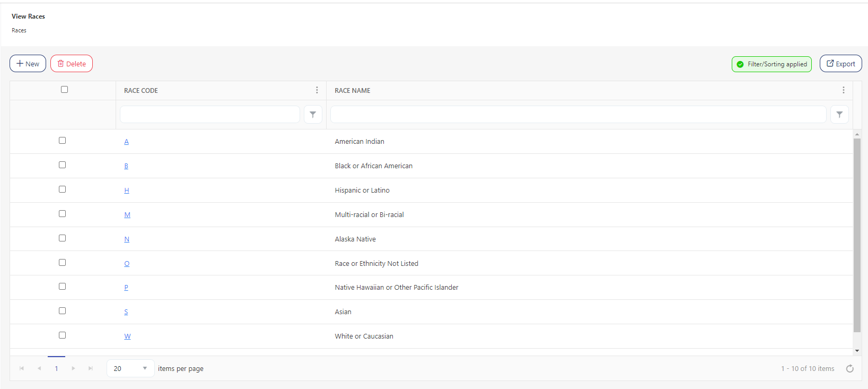Check the American Indian row checkbox
Image resolution: width=868 pixels, height=389 pixels.
point(63,141)
